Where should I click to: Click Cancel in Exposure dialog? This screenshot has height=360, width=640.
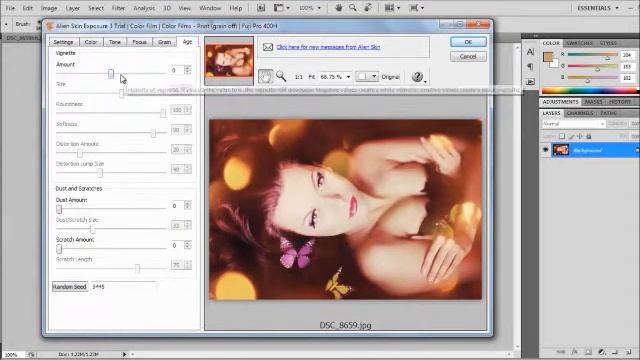tap(468, 57)
